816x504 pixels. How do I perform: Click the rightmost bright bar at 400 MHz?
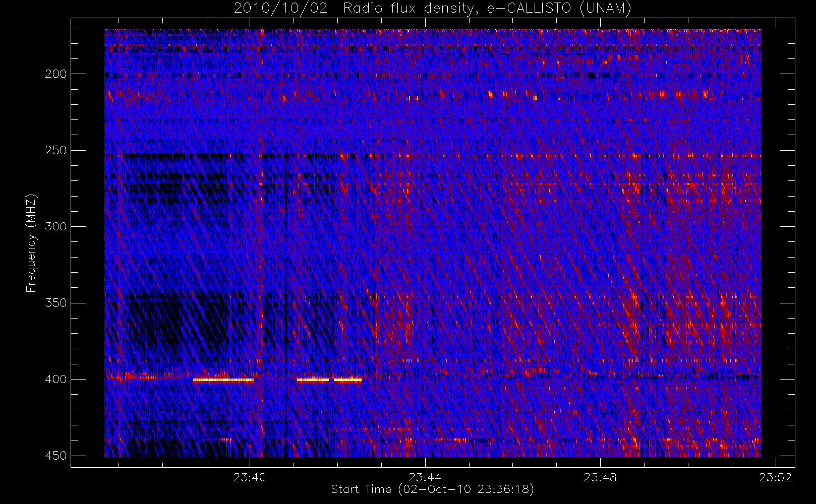point(347,380)
